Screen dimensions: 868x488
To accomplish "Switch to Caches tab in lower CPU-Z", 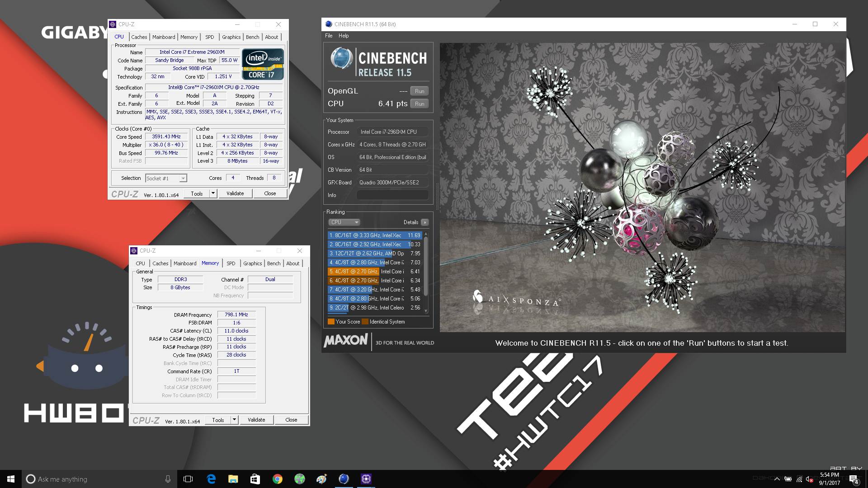I will 160,263.
